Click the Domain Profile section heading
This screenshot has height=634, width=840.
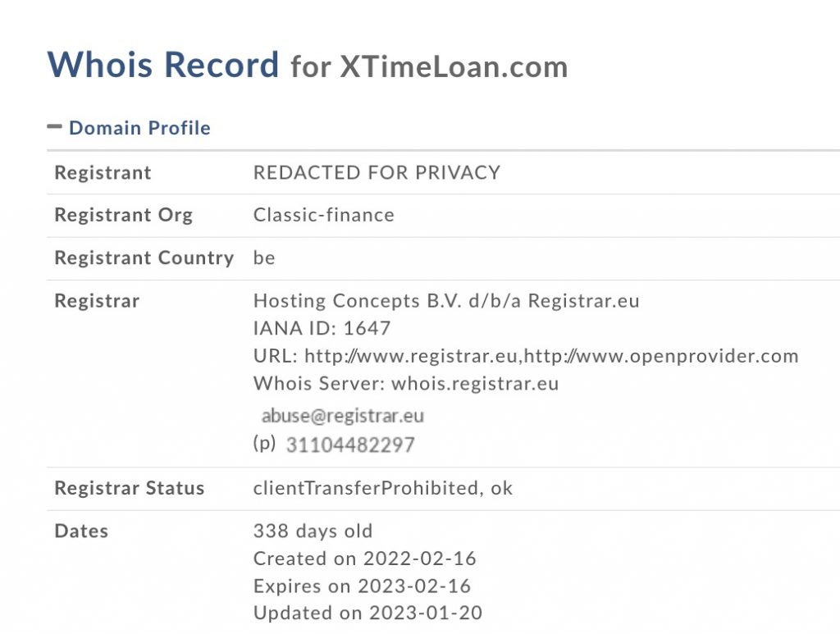pos(139,128)
